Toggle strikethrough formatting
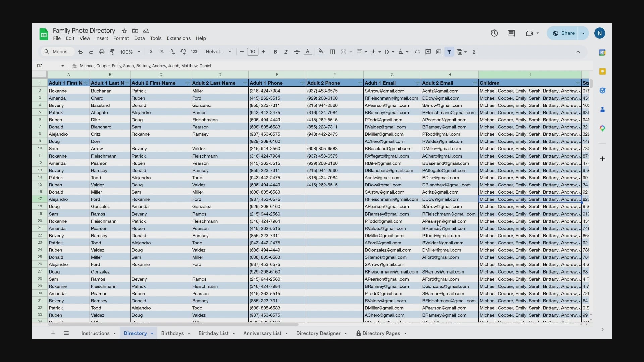Image resolution: width=644 pixels, height=362 pixels. [x=297, y=52]
